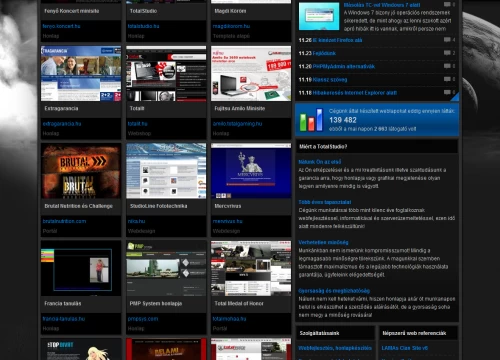
Task: Open the Mercurius site preview image
Action: (251, 171)
